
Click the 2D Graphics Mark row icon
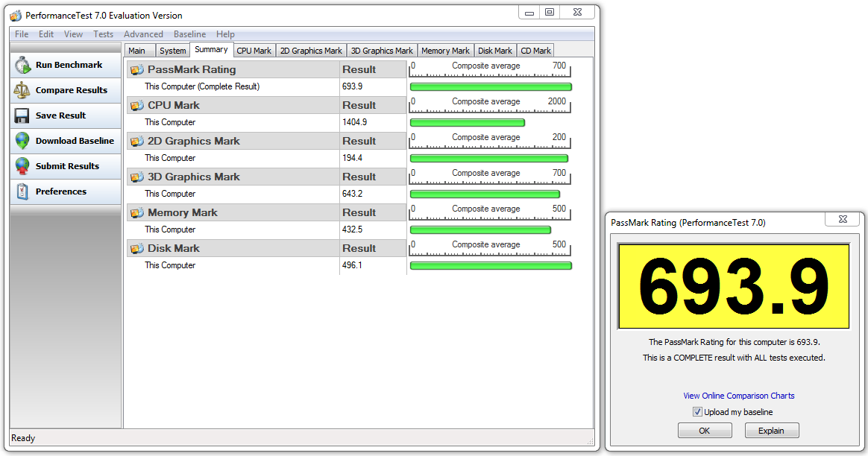136,141
